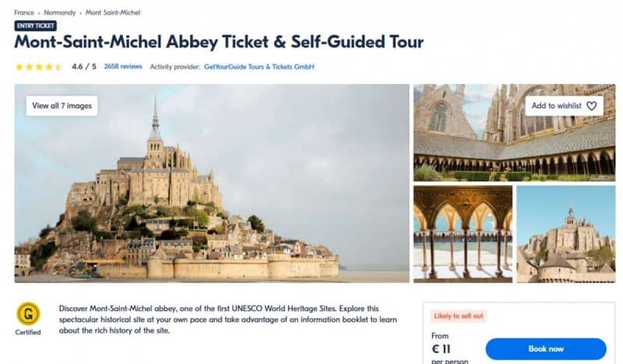Open the blue-sky abbey thumbnail
The width and height of the screenshot is (623, 364).
click(565, 233)
